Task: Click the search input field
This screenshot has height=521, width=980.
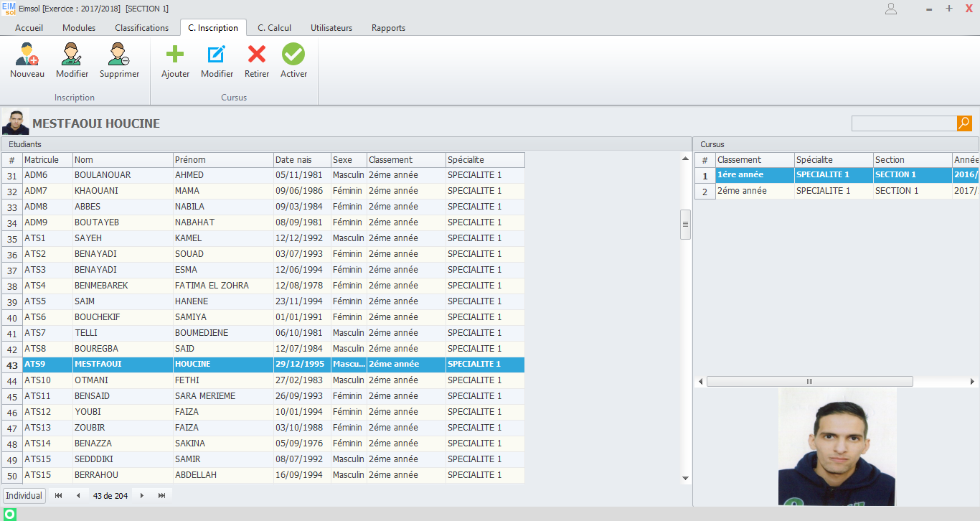Action: (903, 123)
